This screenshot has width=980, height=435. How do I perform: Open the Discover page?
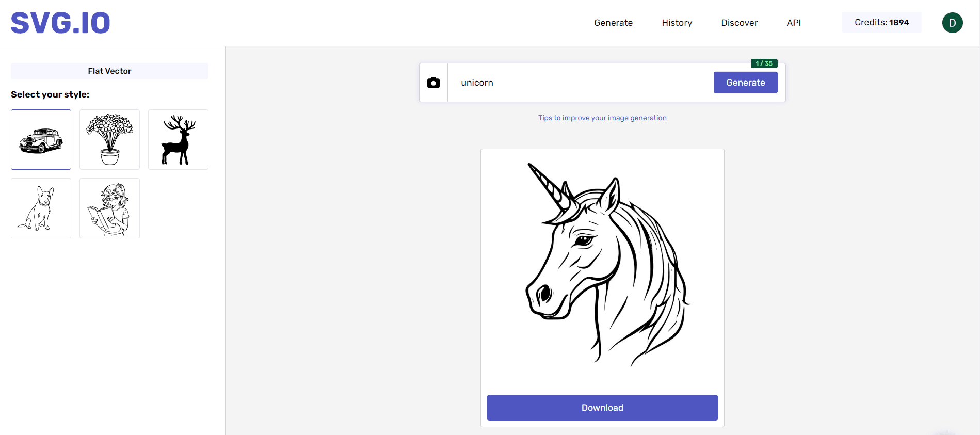click(x=739, y=23)
